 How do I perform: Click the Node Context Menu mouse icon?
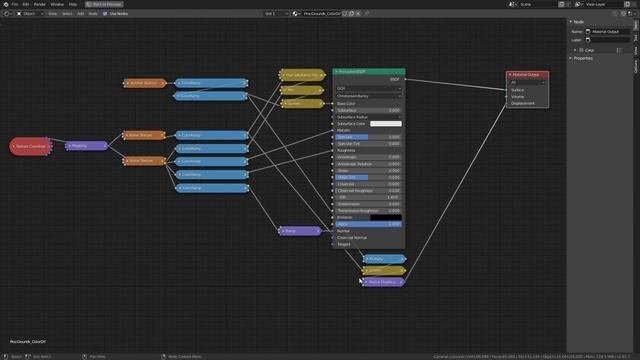tap(163, 356)
